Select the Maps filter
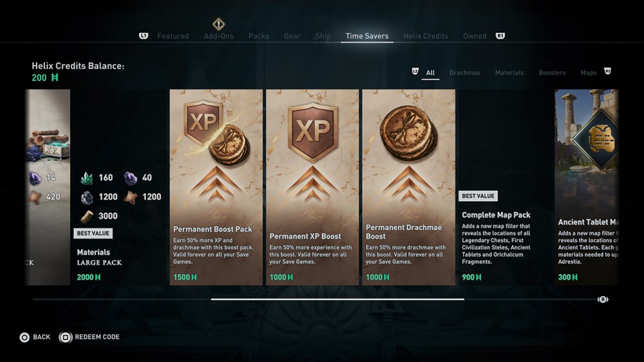Viewport: 644px width, 362px height. [588, 73]
